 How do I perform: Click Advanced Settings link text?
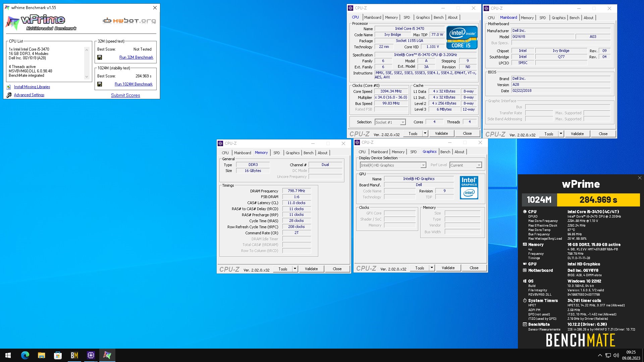29,95
